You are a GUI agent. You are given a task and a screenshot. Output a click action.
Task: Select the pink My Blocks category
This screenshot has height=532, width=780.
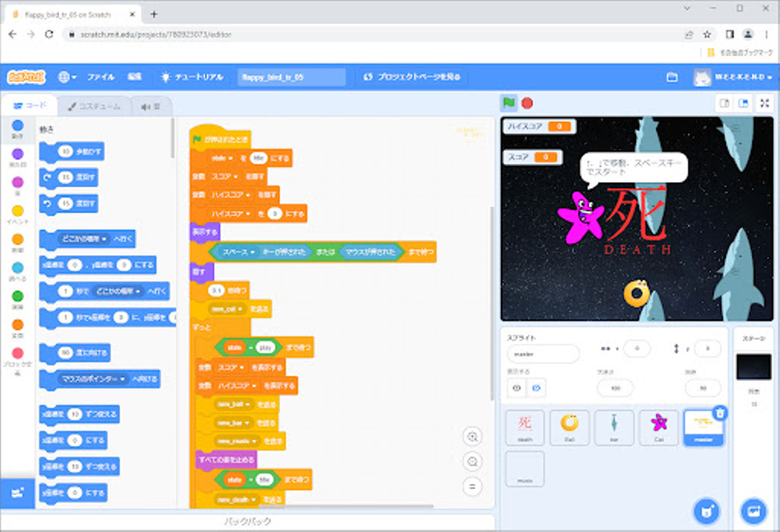click(x=18, y=361)
